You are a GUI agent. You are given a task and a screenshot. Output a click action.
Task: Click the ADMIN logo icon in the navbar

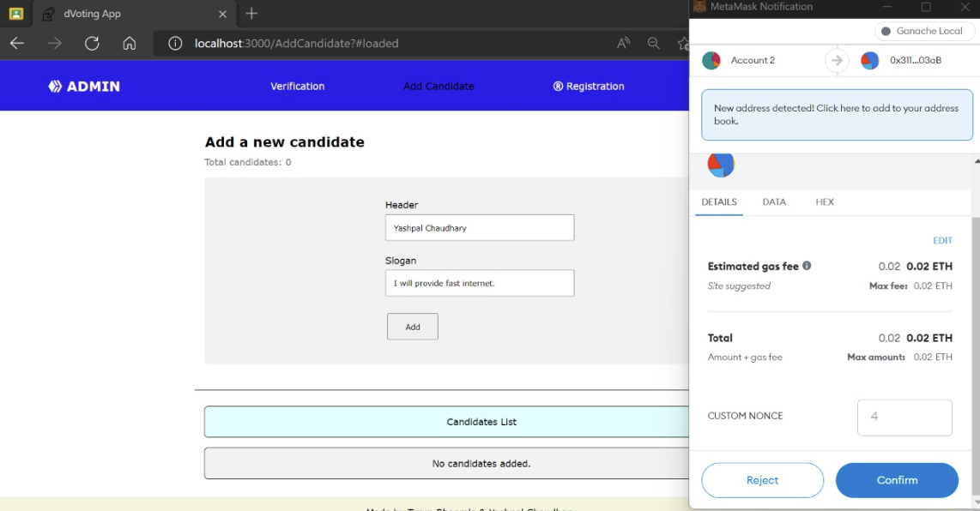pos(53,86)
